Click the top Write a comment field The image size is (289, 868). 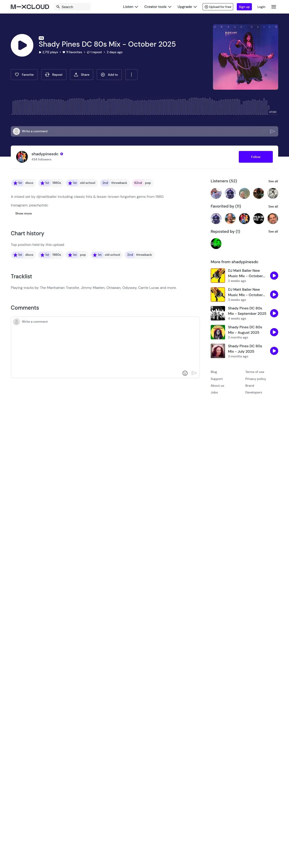tap(144, 131)
